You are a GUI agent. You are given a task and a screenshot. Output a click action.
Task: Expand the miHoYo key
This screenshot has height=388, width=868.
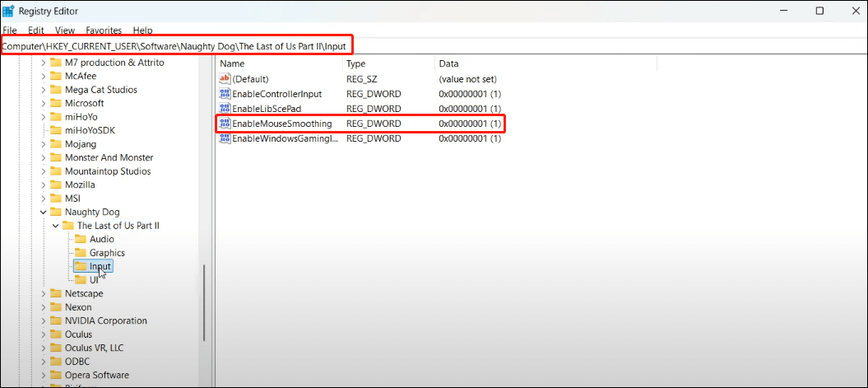(43, 117)
